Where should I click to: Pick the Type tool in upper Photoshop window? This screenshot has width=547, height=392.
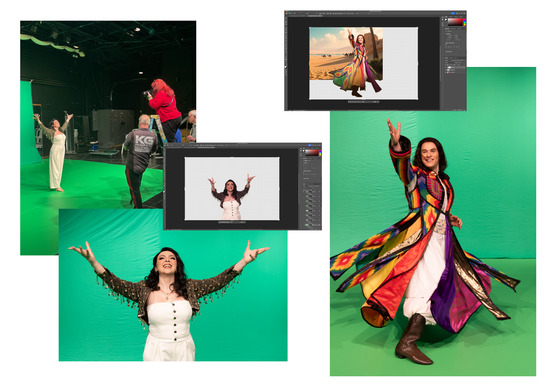click(x=286, y=53)
